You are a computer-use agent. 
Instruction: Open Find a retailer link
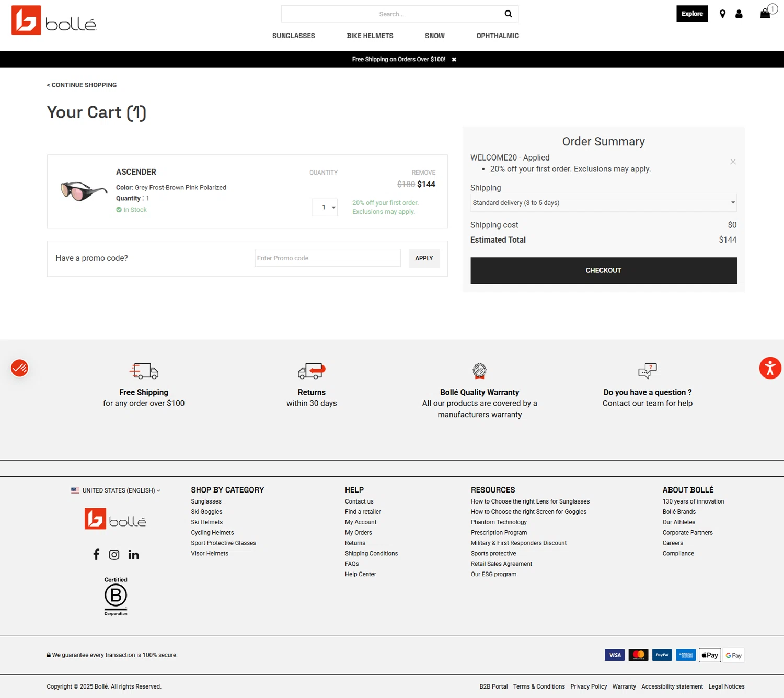(363, 512)
